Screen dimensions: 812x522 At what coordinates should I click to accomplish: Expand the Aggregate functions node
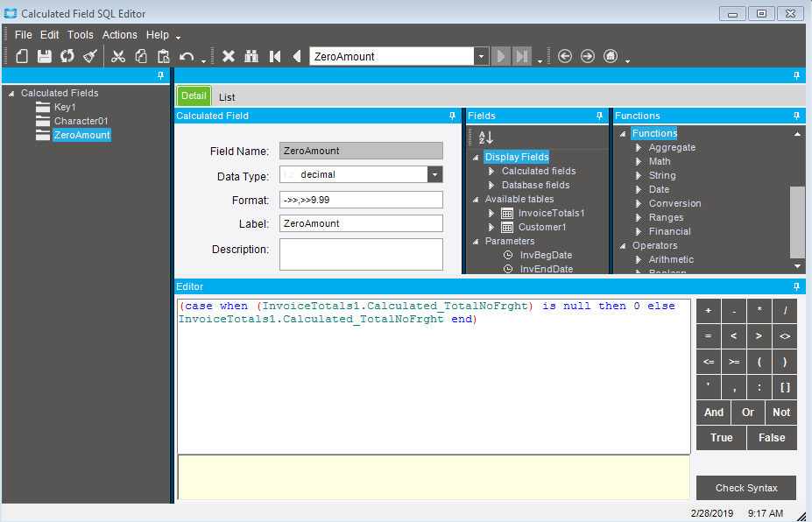click(639, 148)
